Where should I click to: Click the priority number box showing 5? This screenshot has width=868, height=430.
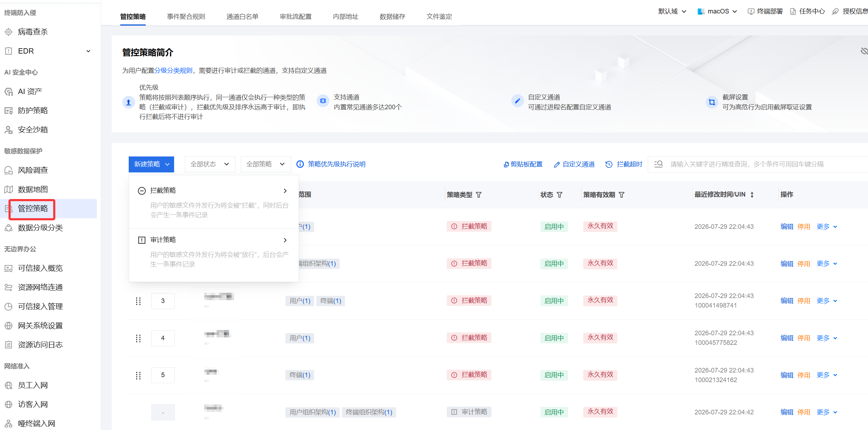tap(163, 375)
